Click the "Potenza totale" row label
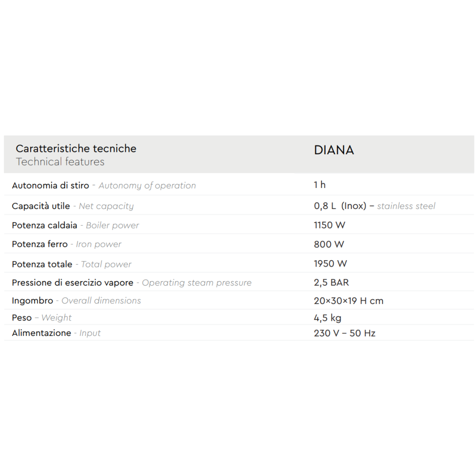 click(42, 264)
